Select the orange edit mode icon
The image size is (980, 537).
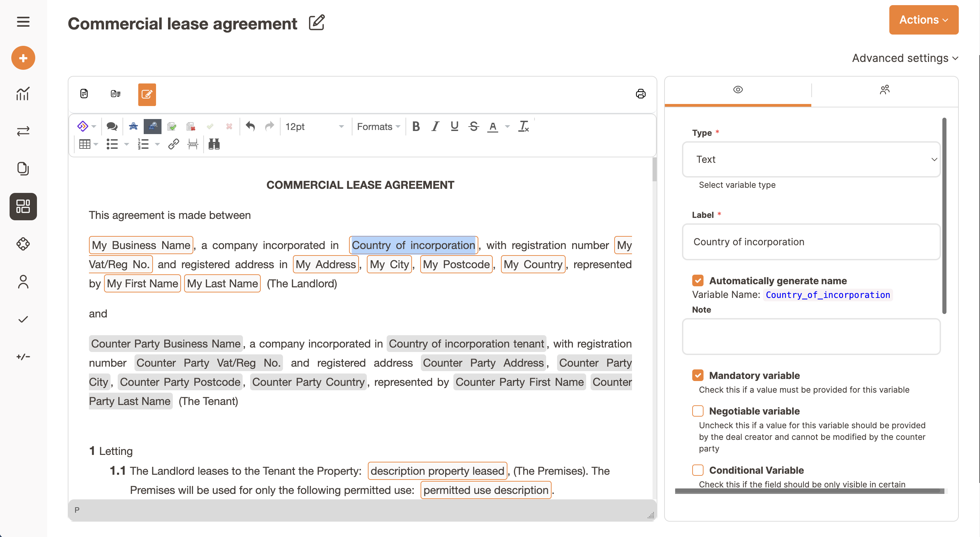[147, 94]
